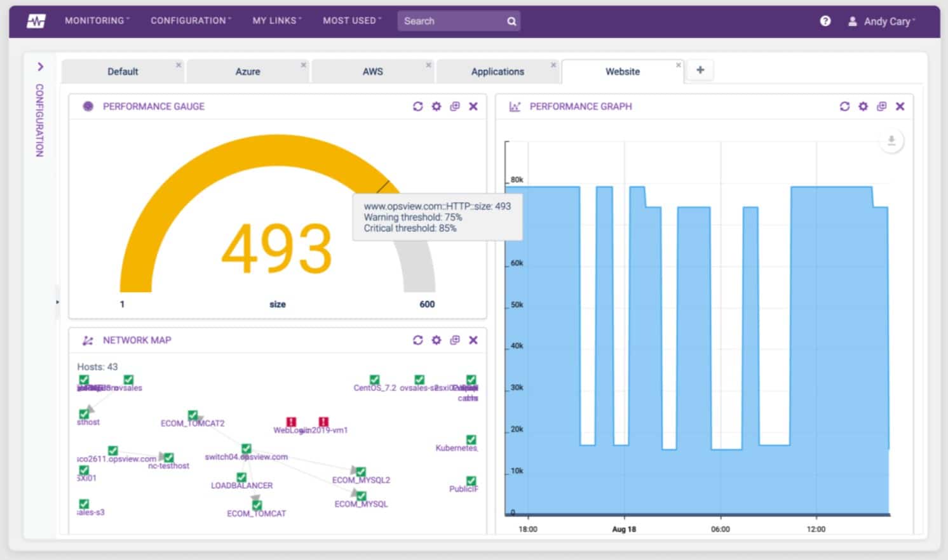This screenshot has height=560, width=948.
Task: Download the Performance Graph data
Action: (891, 141)
